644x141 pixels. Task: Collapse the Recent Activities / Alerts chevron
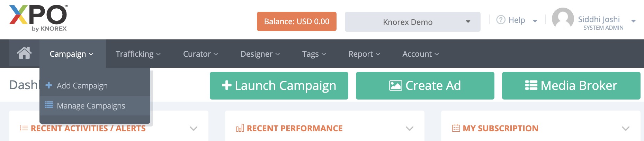tap(194, 129)
